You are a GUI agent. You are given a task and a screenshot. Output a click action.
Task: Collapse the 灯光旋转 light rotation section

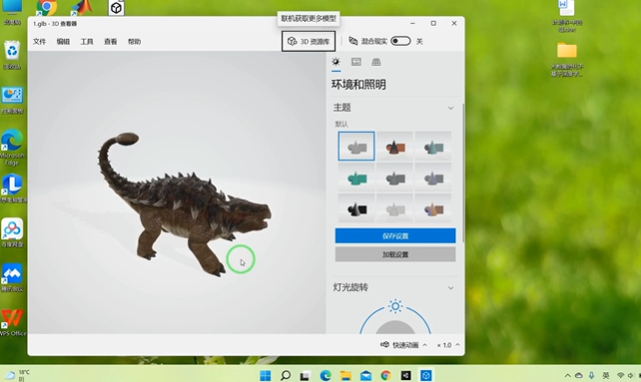coord(450,288)
